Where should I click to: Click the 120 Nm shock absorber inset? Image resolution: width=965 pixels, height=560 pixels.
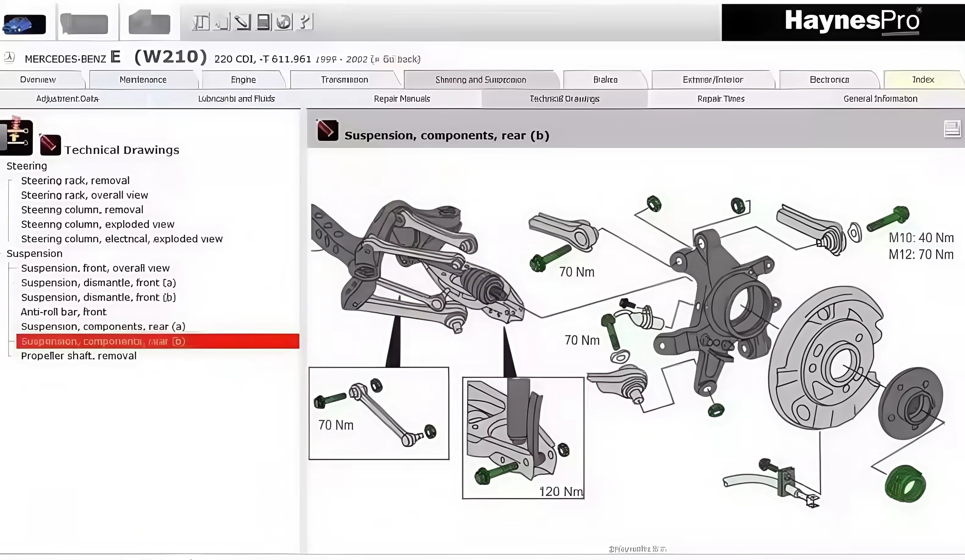point(523,438)
